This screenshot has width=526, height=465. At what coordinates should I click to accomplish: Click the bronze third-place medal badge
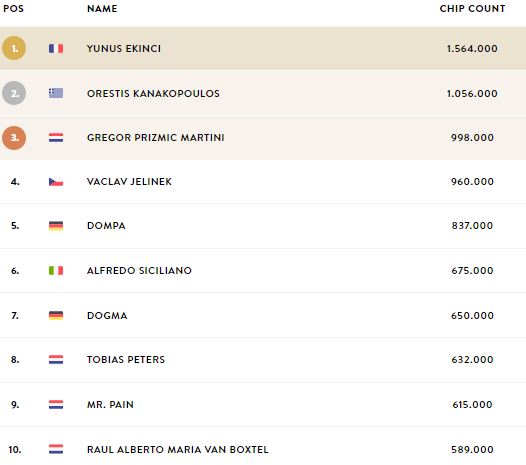[x=14, y=138]
